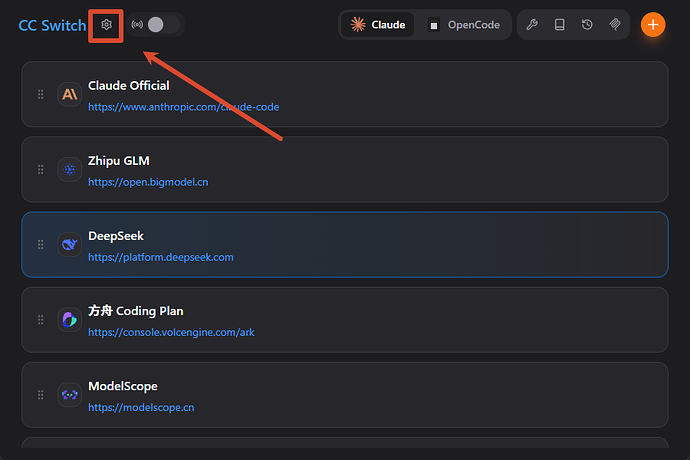690x460 pixels.
Task: Click the Anthropic logo icon
Action: 70,94
